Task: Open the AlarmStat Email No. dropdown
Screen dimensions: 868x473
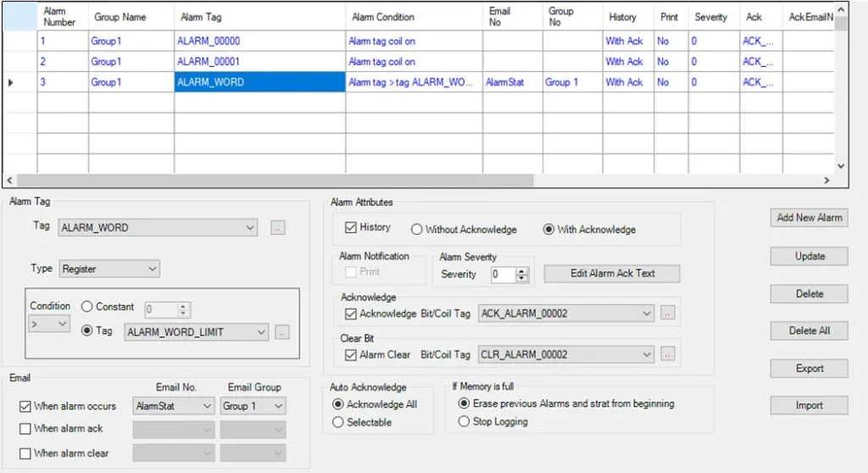Action: coord(173,406)
